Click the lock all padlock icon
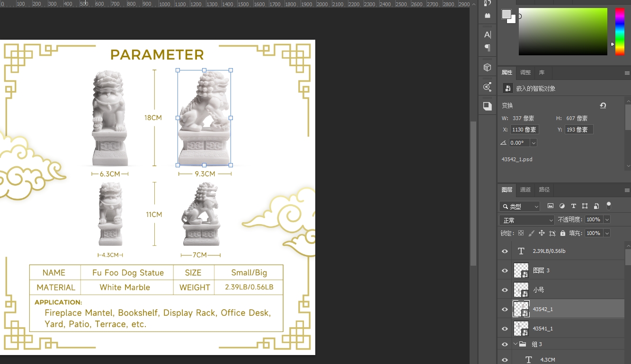This screenshot has width=631, height=364. click(562, 233)
